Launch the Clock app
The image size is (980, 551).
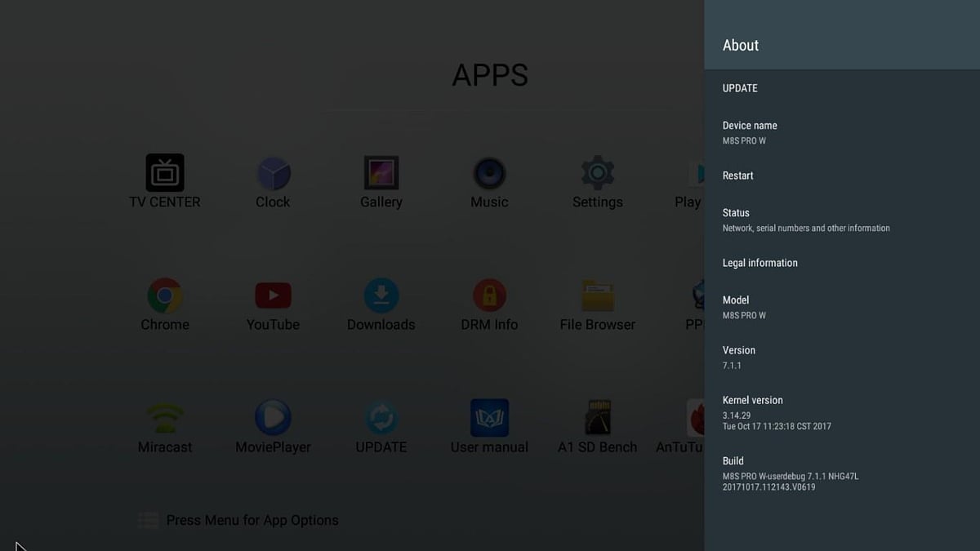(272, 175)
